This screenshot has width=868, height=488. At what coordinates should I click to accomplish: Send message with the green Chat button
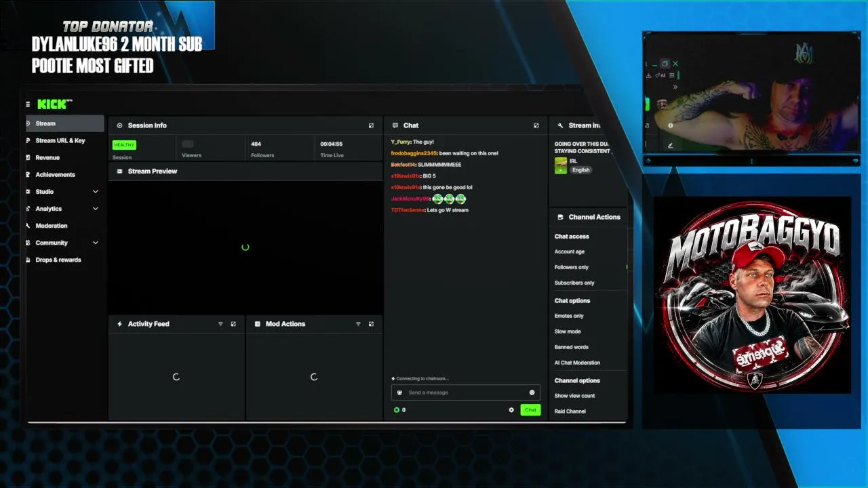530,410
